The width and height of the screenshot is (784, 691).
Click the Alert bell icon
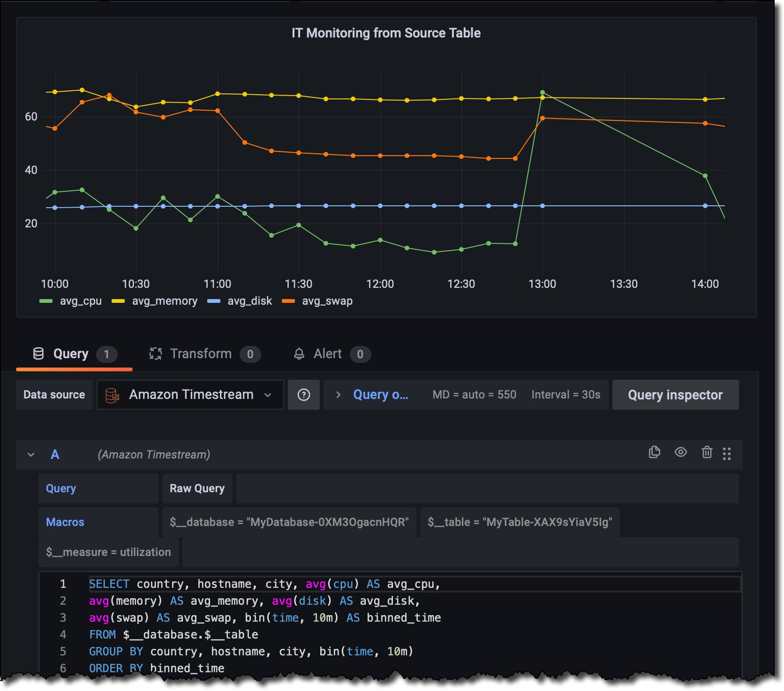pyautogui.click(x=299, y=354)
